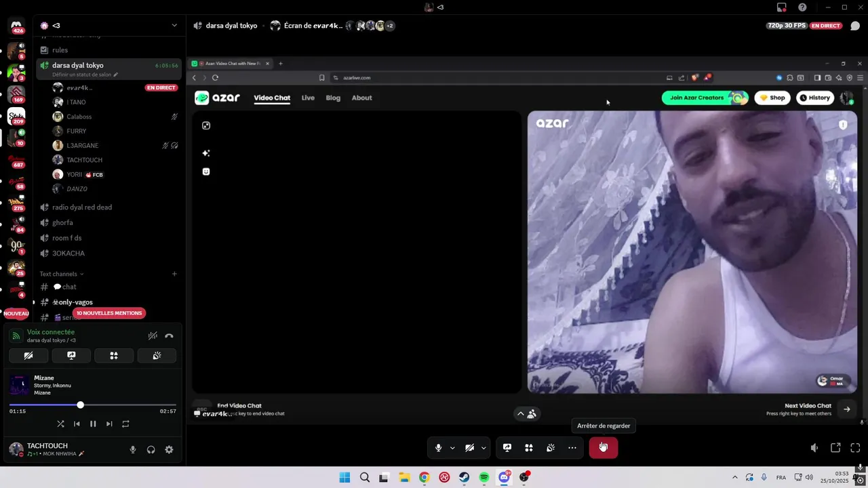Enter fullscreen stream view
The image size is (868, 488).
point(855,448)
